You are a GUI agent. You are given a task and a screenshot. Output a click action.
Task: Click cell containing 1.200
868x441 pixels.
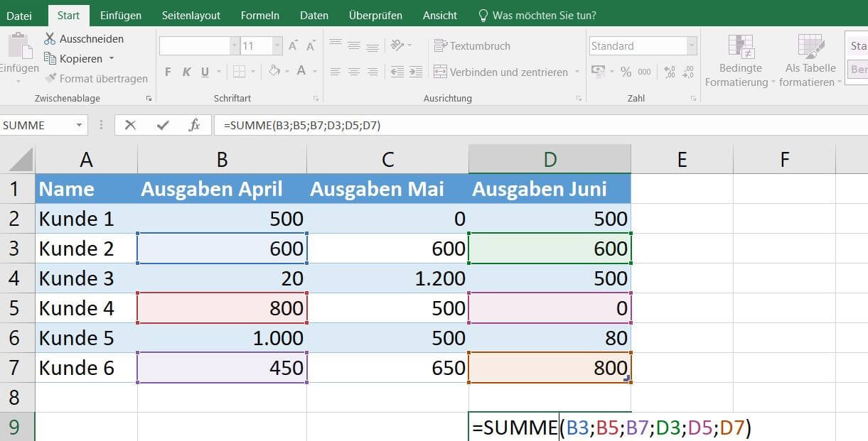[387, 278]
